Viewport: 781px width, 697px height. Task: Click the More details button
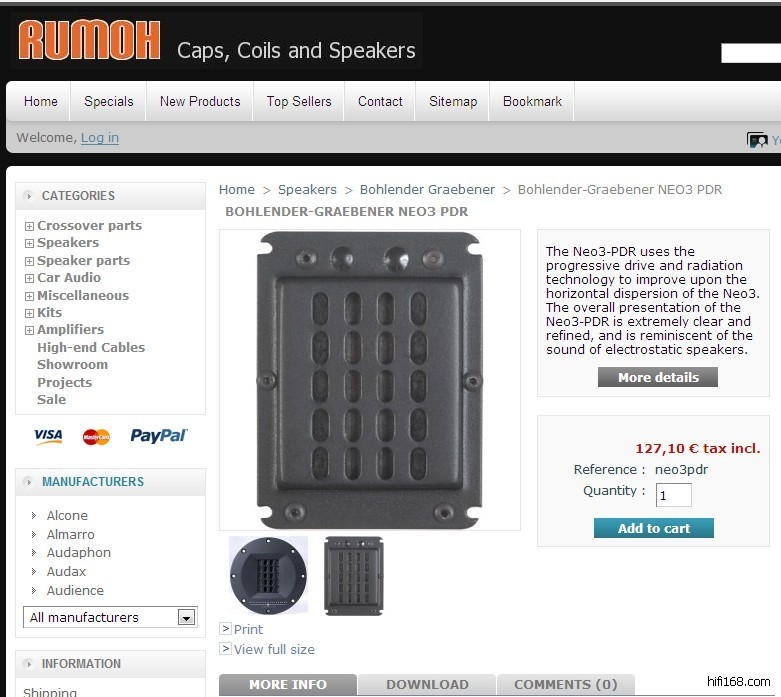[x=658, y=377]
